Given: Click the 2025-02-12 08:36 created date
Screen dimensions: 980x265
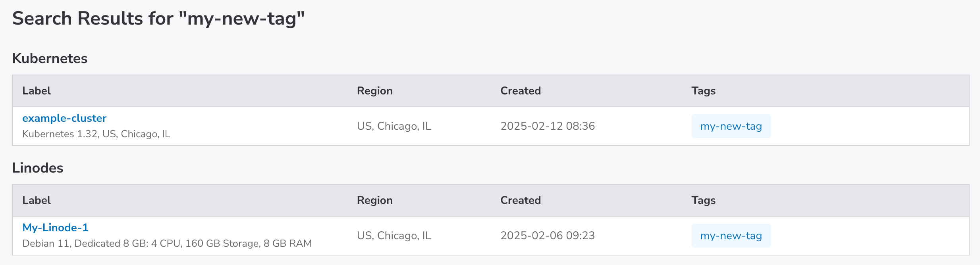Looking at the screenshot, I should [548, 126].
